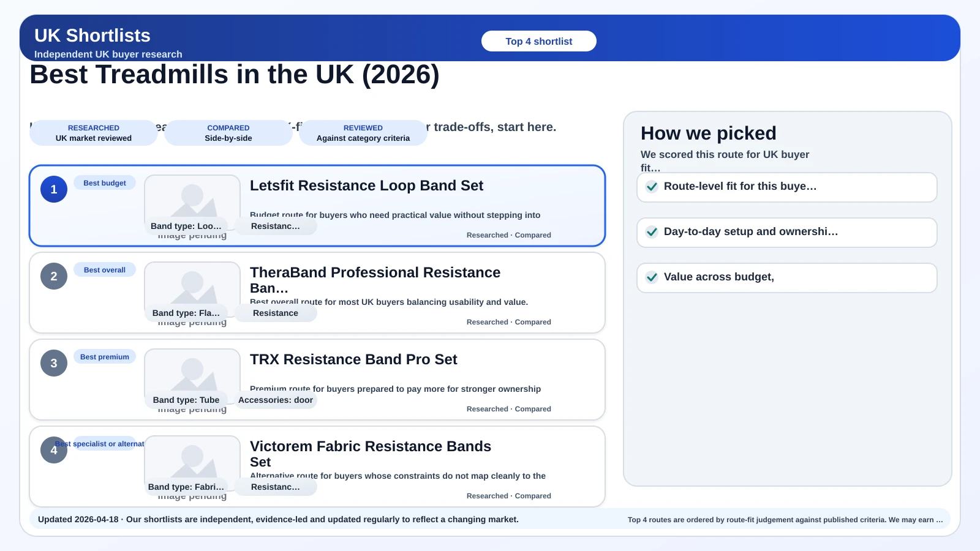Click the Top 4 routes ordering disclosure text

click(x=785, y=520)
